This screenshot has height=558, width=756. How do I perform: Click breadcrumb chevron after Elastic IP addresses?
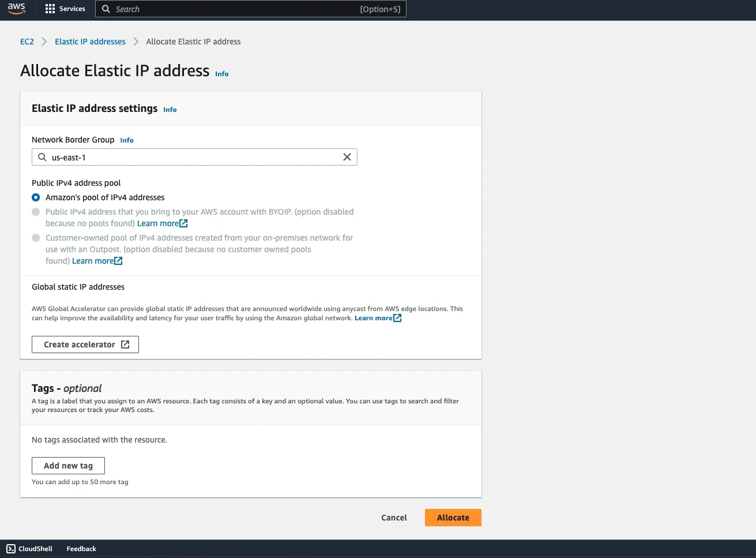pyautogui.click(x=136, y=42)
